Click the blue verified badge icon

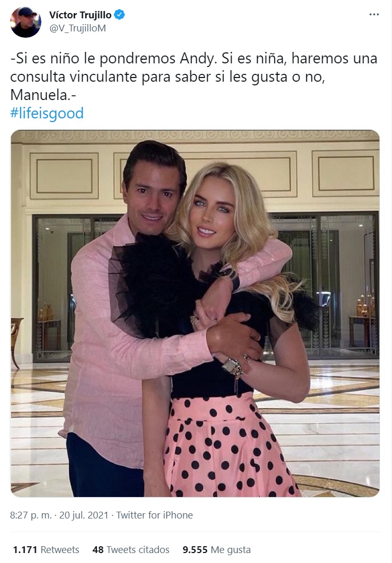coord(119,15)
